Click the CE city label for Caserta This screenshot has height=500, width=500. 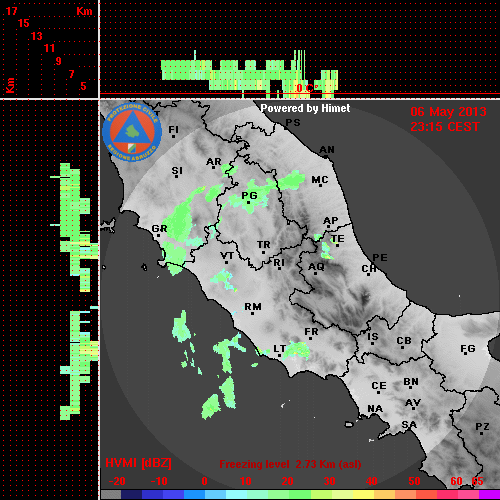pyautogui.click(x=379, y=386)
